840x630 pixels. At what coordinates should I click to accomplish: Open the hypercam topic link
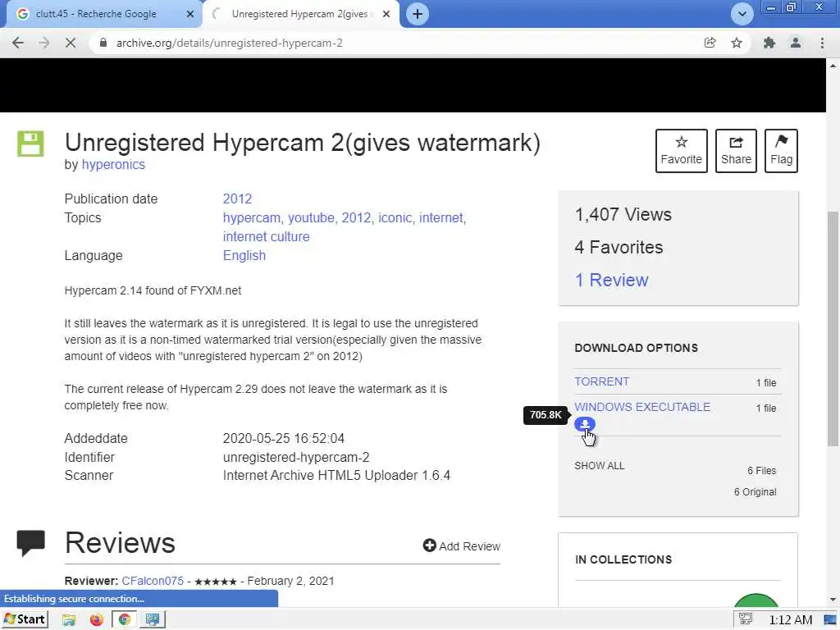pyautogui.click(x=252, y=218)
